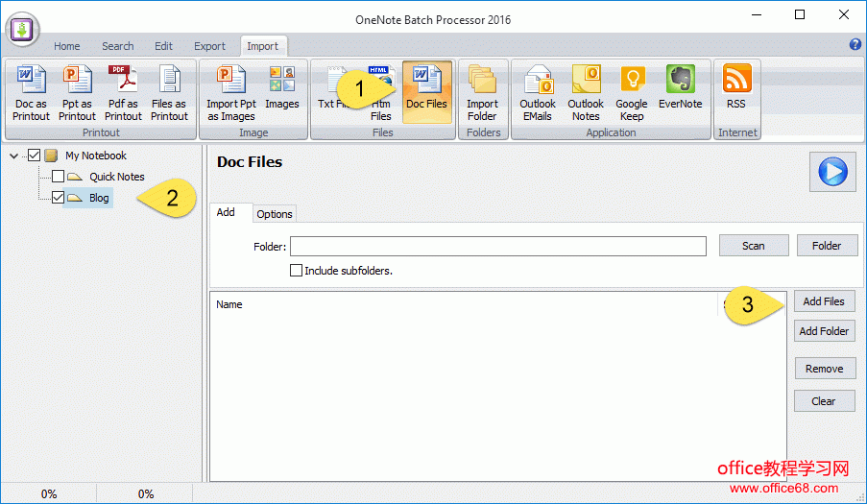Check the Quick Notes checkbox

click(x=58, y=177)
